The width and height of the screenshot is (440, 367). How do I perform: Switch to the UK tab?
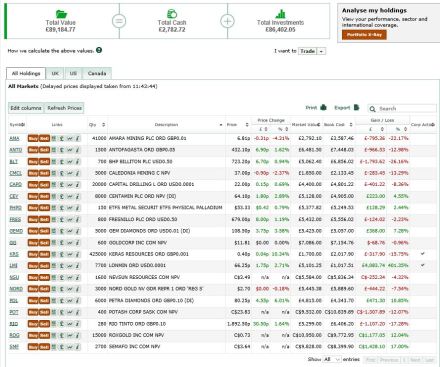[x=55, y=73]
